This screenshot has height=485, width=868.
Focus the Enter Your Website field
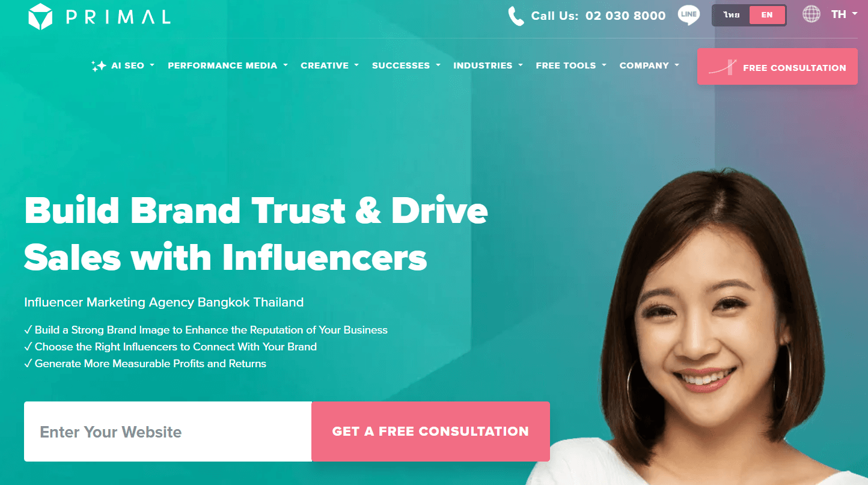pyautogui.click(x=168, y=432)
